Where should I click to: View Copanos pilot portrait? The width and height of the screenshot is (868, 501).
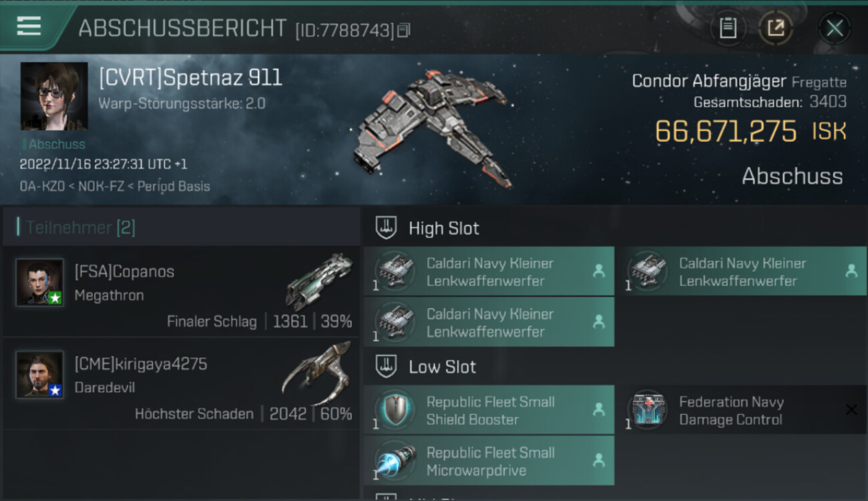[40, 283]
